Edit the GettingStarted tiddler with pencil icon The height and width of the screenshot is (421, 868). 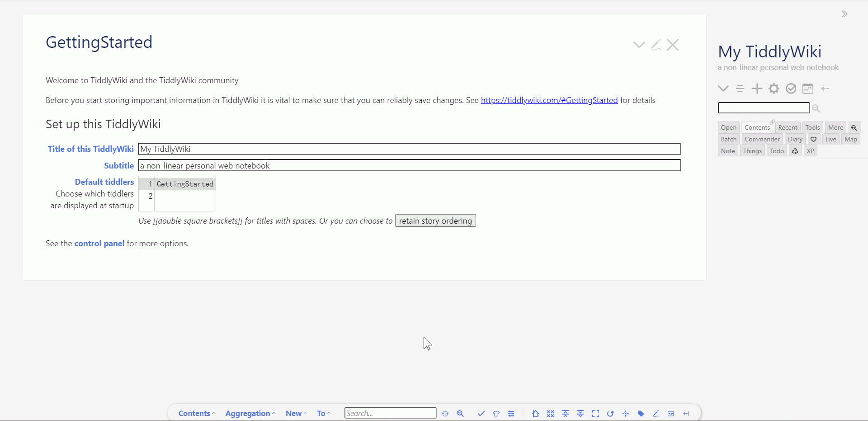(656, 45)
